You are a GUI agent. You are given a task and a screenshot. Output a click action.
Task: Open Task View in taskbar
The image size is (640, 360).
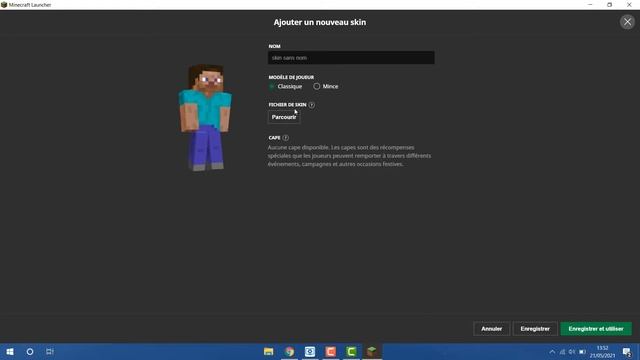50,351
